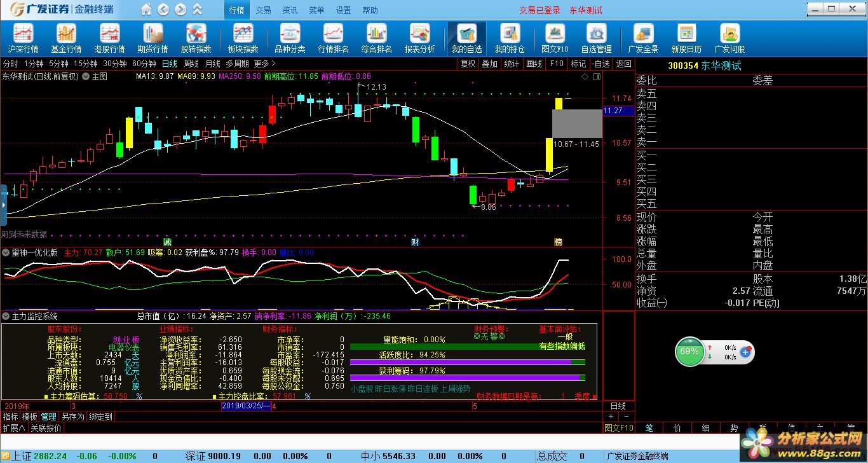This screenshot has width=868, height=463.
Task: Click the 统计 statistics button
Action: pyautogui.click(x=512, y=64)
